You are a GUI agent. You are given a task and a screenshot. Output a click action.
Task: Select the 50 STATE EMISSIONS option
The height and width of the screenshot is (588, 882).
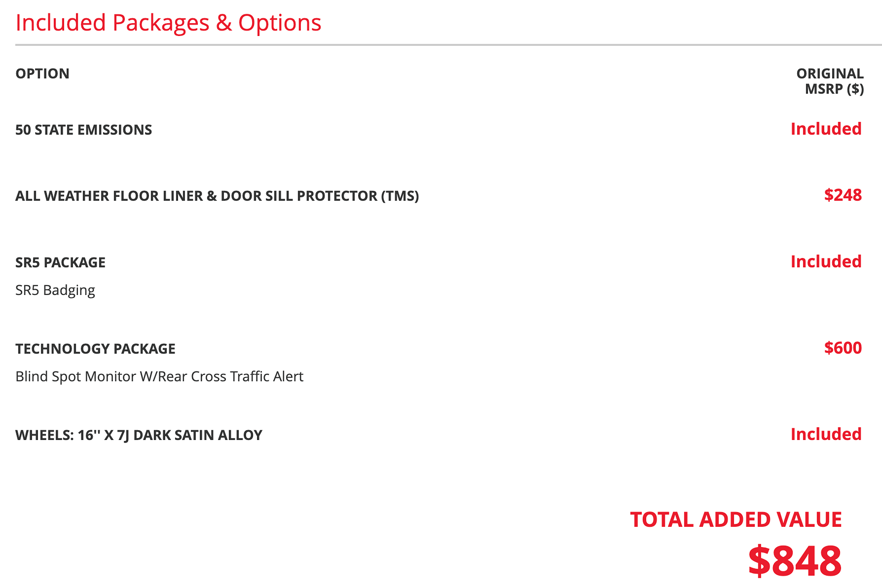pos(83,130)
